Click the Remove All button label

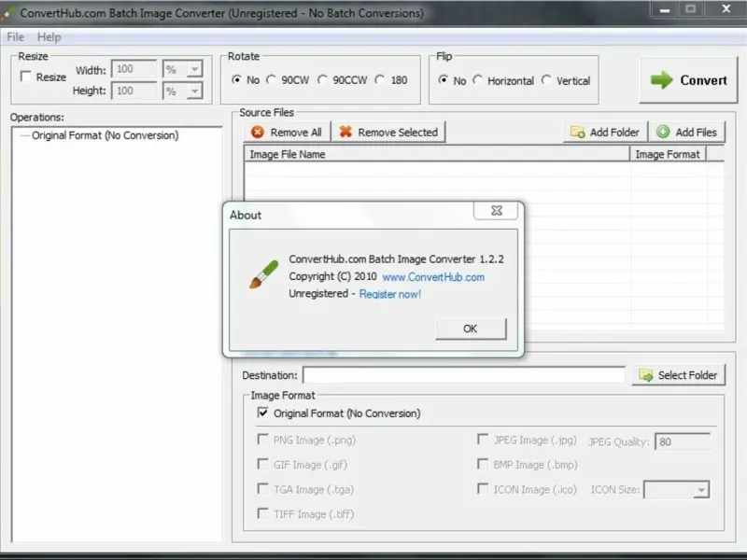click(296, 133)
